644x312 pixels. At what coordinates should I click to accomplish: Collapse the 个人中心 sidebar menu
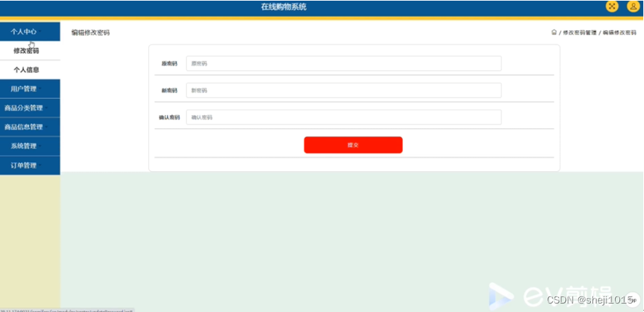(x=30, y=32)
